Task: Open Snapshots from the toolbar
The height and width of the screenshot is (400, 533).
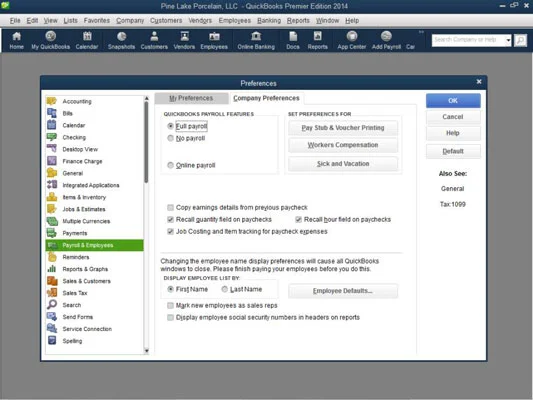Action: tap(121, 40)
